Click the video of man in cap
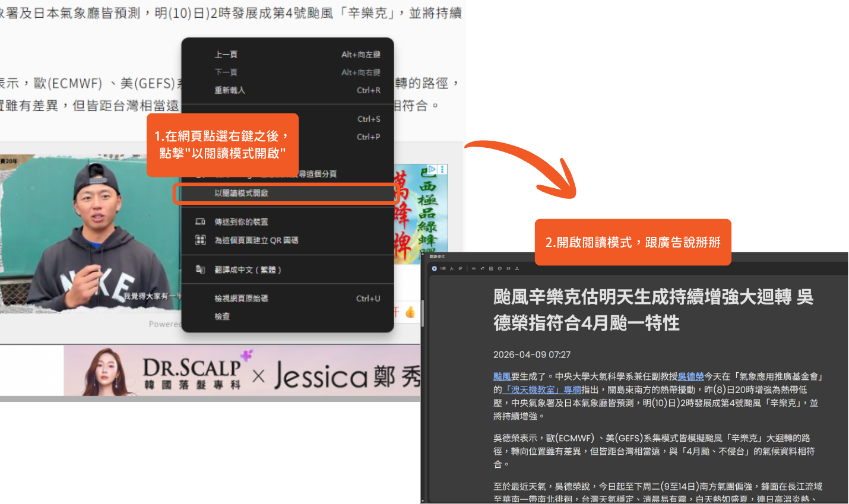The width and height of the screenshot is (849, 504). 90,233
